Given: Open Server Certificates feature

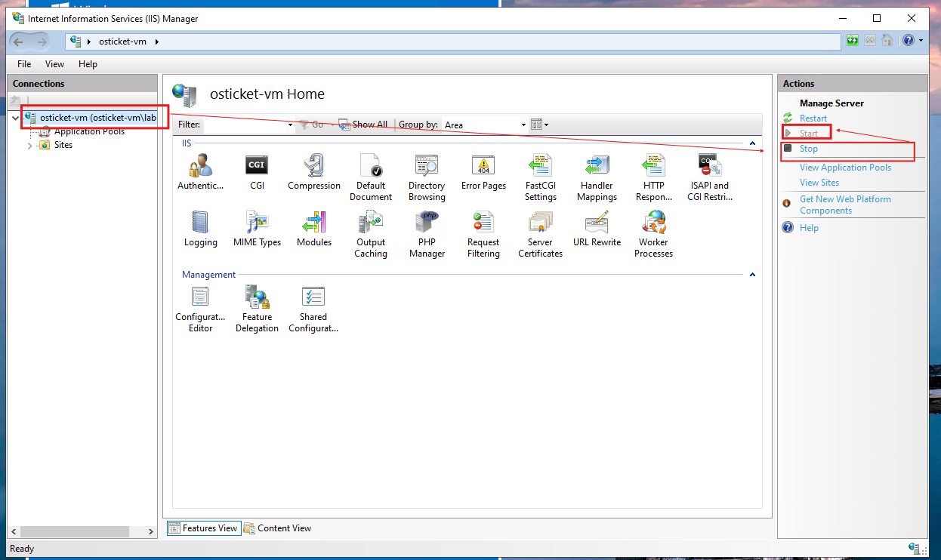Looking at the screenshot, I should [541, 235].
